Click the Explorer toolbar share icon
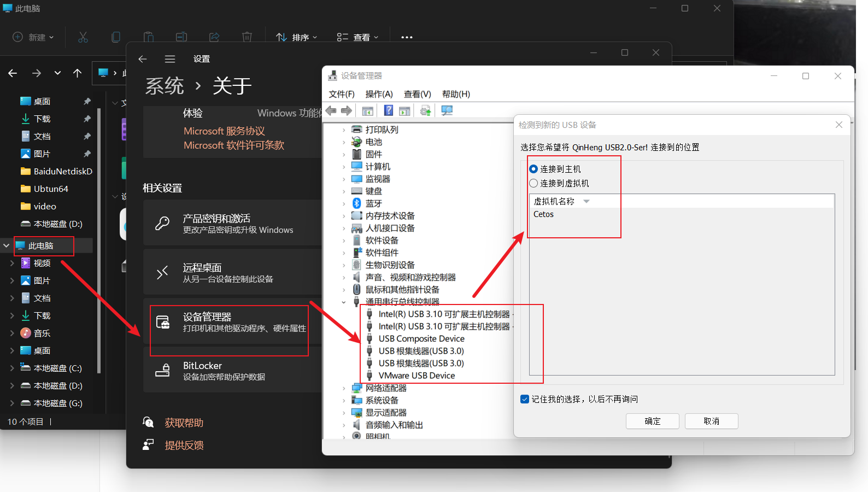 pyautogui.click(x=214, y=37)
